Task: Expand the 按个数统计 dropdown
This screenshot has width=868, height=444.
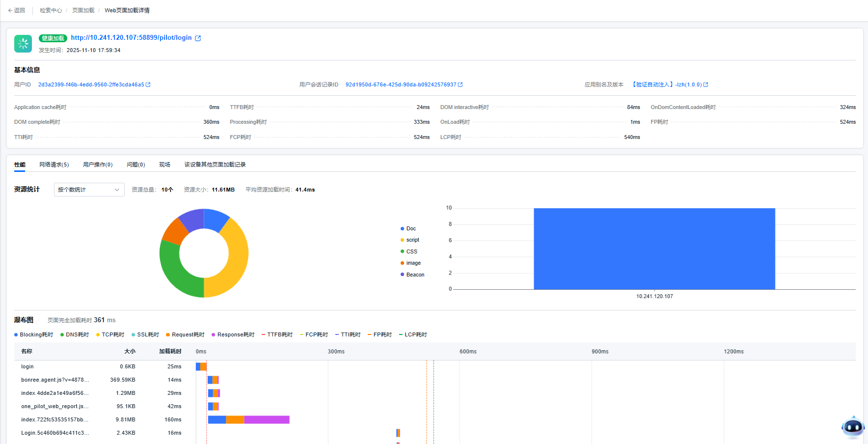Action: click(89, 190)
